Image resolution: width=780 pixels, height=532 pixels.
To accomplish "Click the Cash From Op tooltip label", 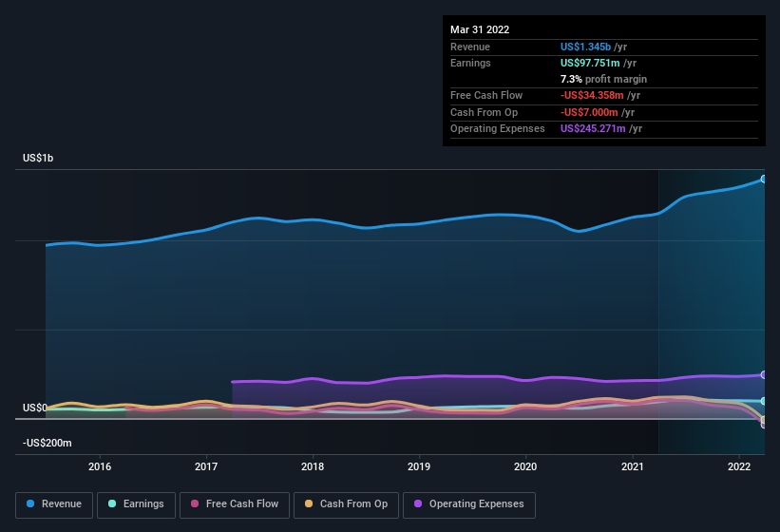I will pyautogui.click(x=484, y=112).
